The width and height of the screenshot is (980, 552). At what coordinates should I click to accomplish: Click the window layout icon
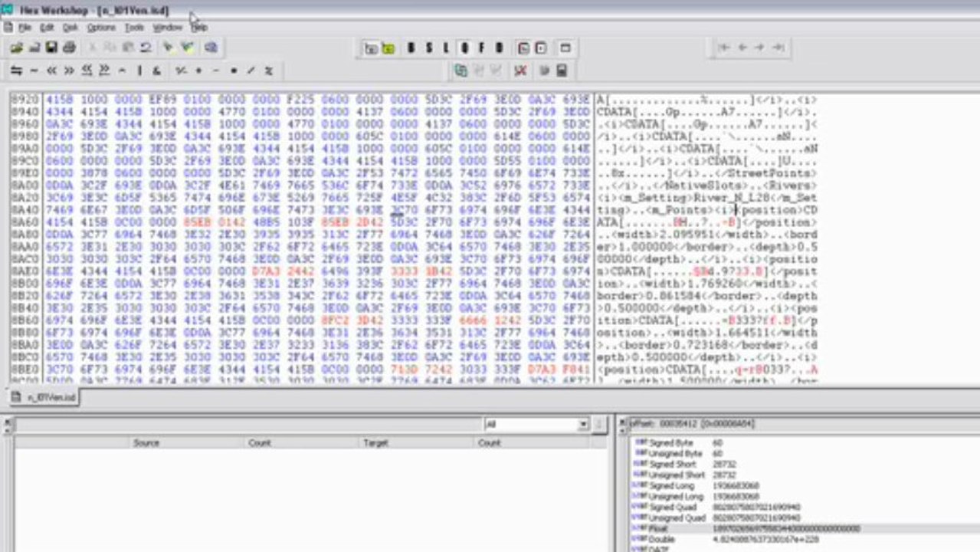(x=565, y=48)
